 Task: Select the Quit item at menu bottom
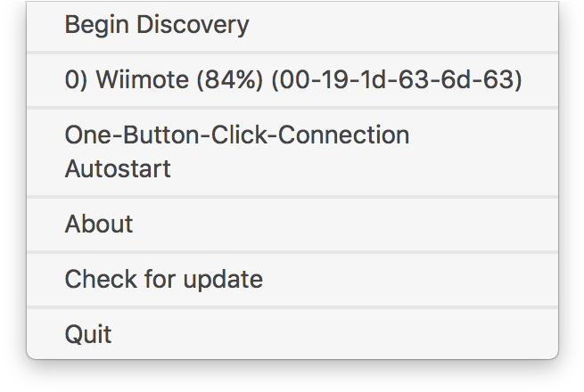88,334
